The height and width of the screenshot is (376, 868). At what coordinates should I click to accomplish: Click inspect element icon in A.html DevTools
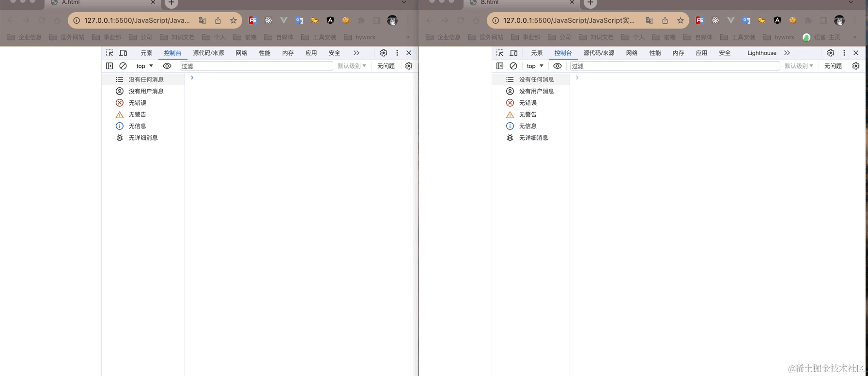coord(109,53)
